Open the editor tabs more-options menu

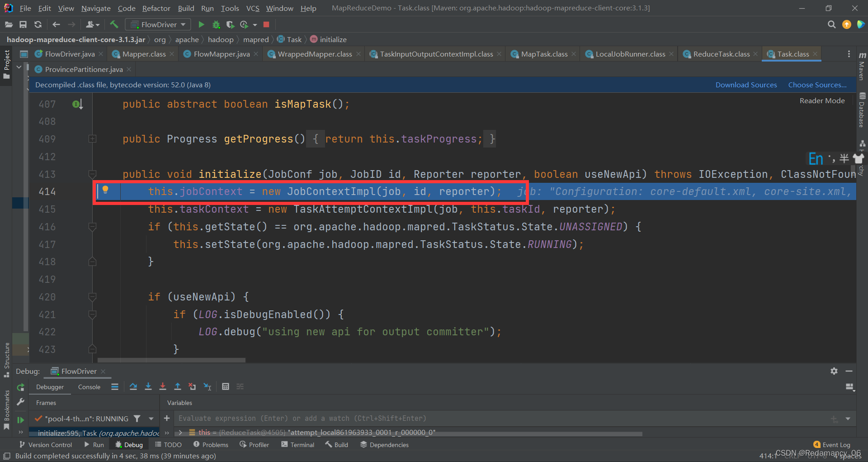tap(849, 54)
